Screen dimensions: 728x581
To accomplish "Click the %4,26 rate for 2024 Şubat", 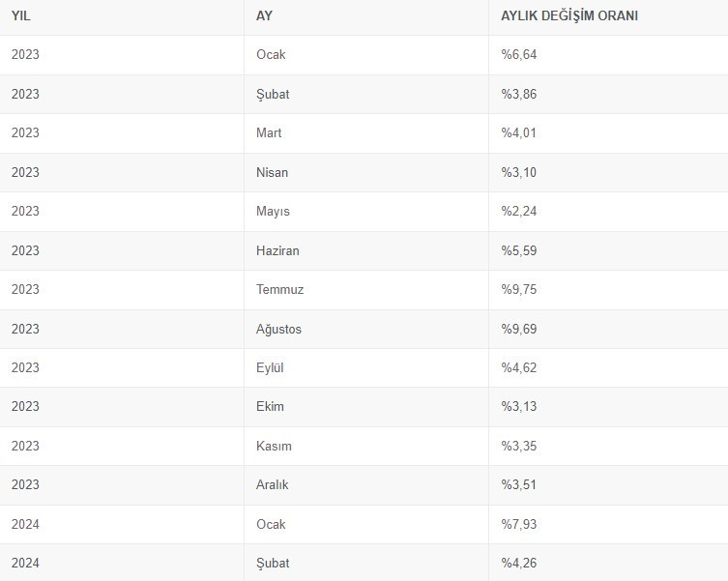I will 518,563.
